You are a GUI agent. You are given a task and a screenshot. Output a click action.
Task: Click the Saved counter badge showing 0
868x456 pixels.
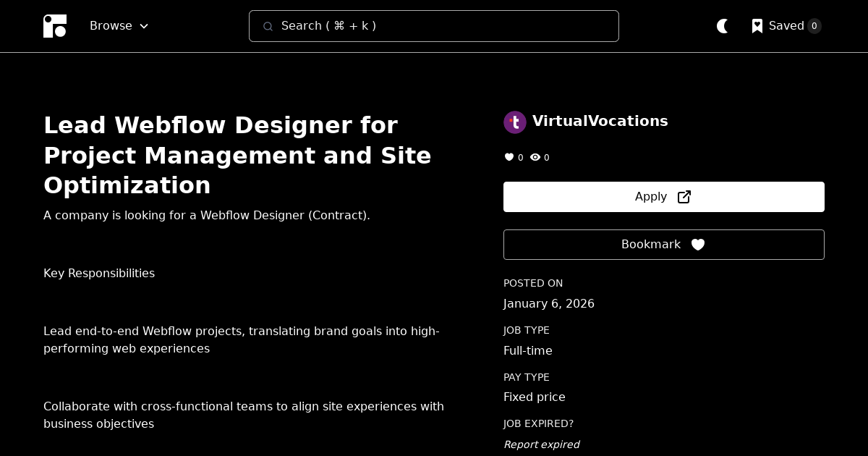pyautogui.click(x=814, y=26)
